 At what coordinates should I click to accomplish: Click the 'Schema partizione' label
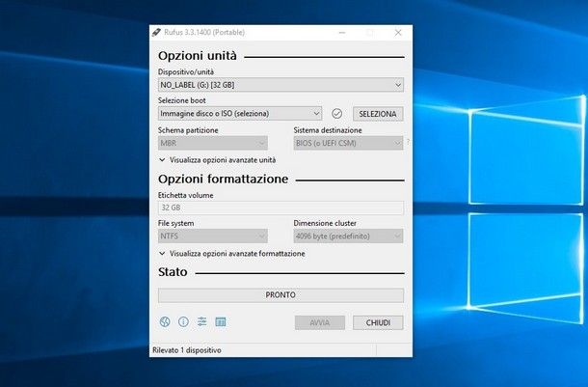188,130
